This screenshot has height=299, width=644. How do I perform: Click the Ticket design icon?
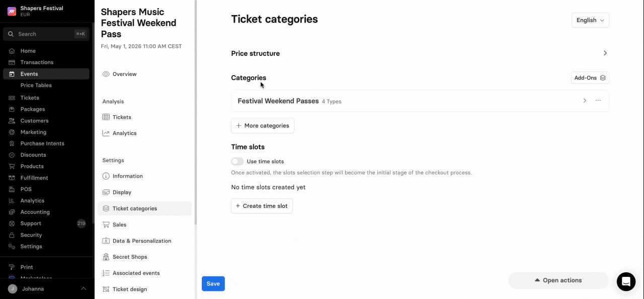pos(106,289)
